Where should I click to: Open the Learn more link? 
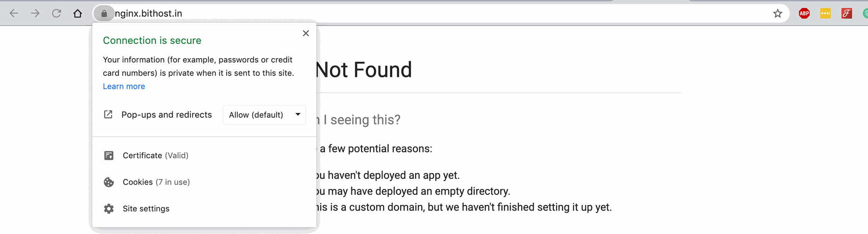[124, 86]
